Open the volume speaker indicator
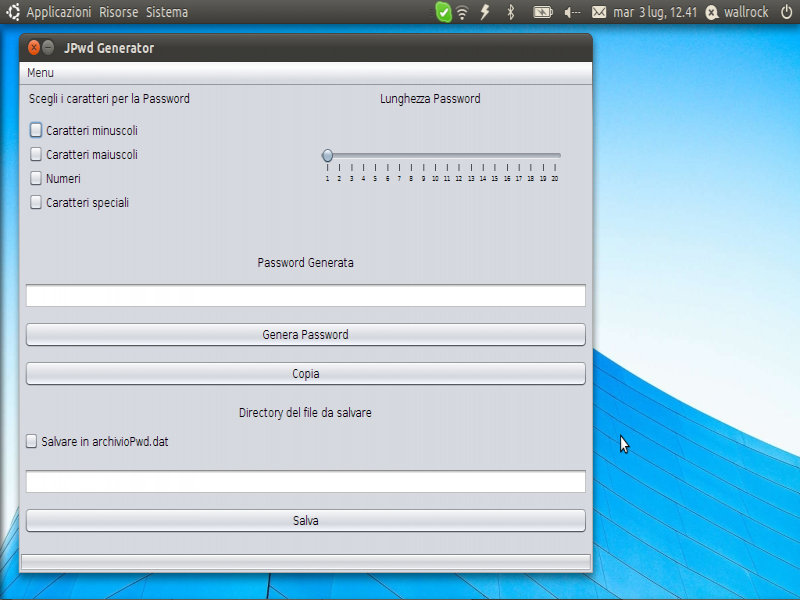The width and height of the screenshot is (800, 600). click(572, 12)
